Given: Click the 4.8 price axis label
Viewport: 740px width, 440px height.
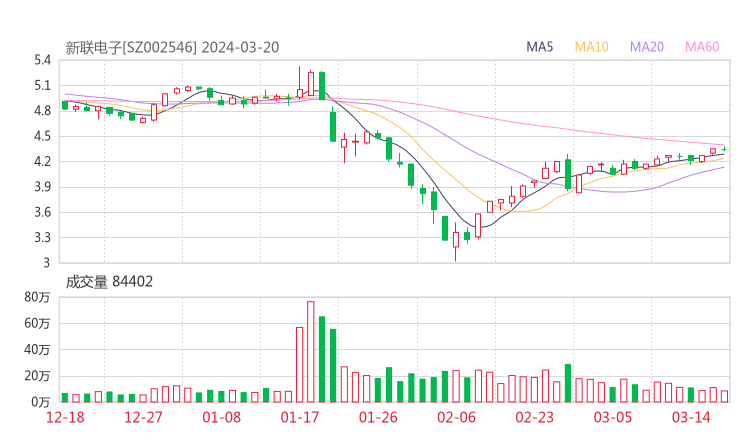Looking at the screenshot, I should point(42,111).
